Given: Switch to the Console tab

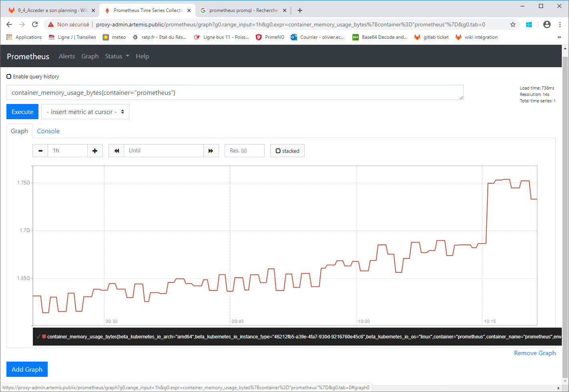Looking at the screenshot, I should 48,131.
